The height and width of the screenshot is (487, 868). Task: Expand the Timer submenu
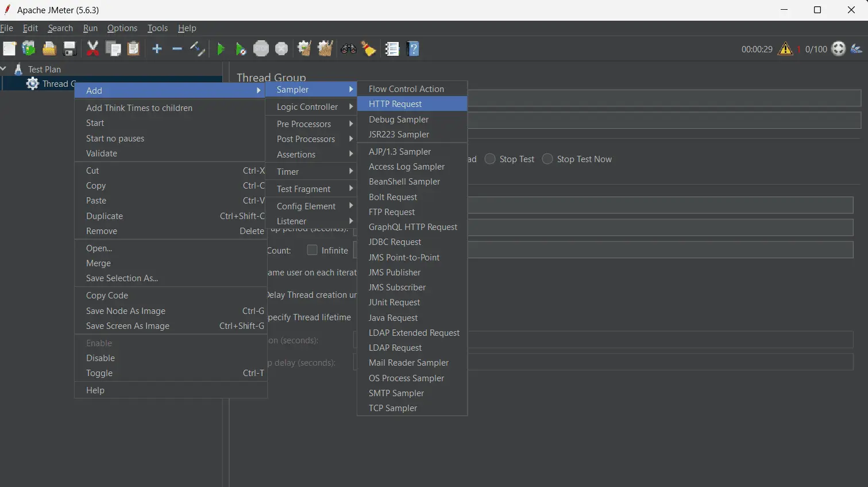coord(311,172)
